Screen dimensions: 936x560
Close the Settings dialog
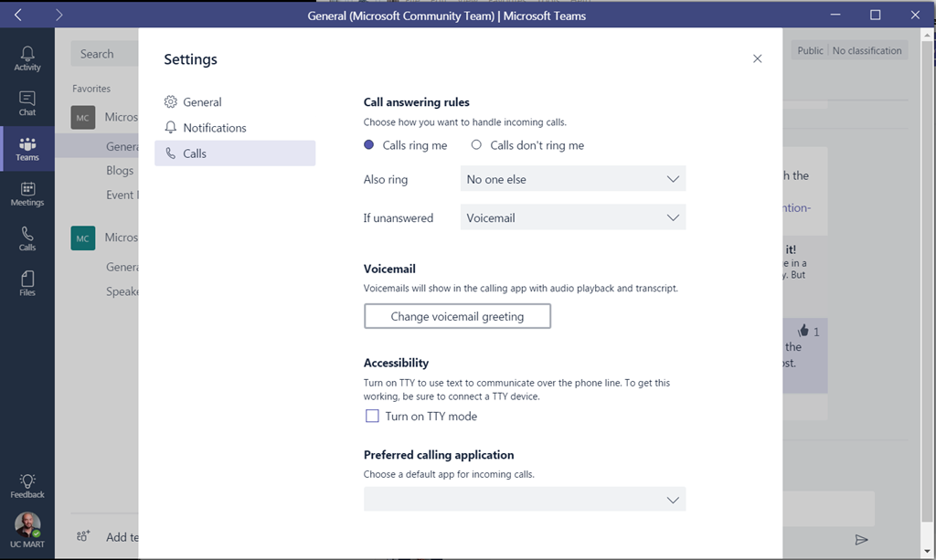[x=757, y=58]
